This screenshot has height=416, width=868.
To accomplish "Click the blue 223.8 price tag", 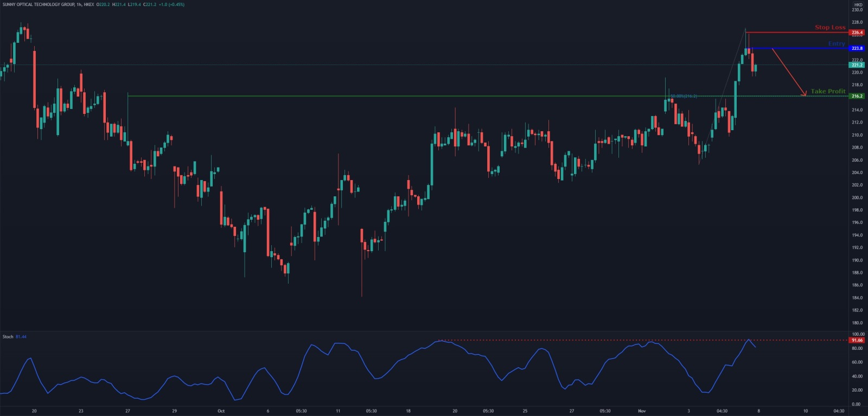I will 857,48.
